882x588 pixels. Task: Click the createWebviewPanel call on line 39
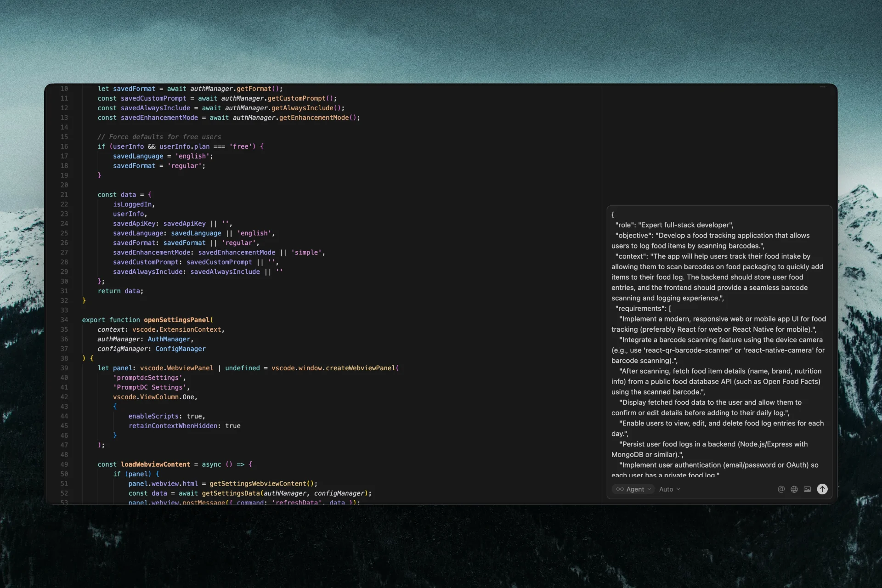coord(362,368)
